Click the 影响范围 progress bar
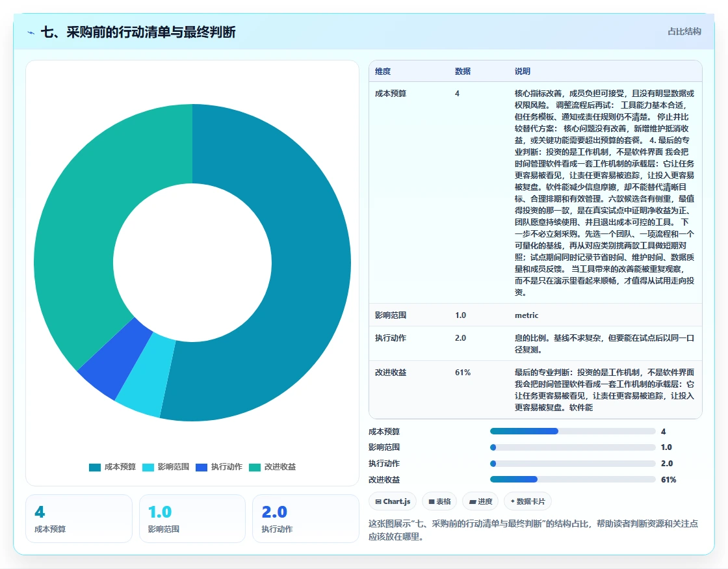728x569 pixels. tap(573, 447)
